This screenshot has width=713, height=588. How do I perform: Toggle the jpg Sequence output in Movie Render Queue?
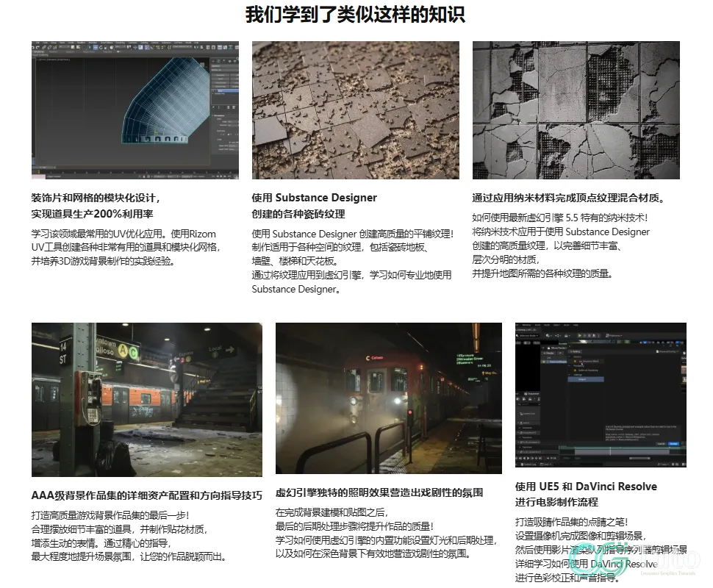(x=575, y=361)
